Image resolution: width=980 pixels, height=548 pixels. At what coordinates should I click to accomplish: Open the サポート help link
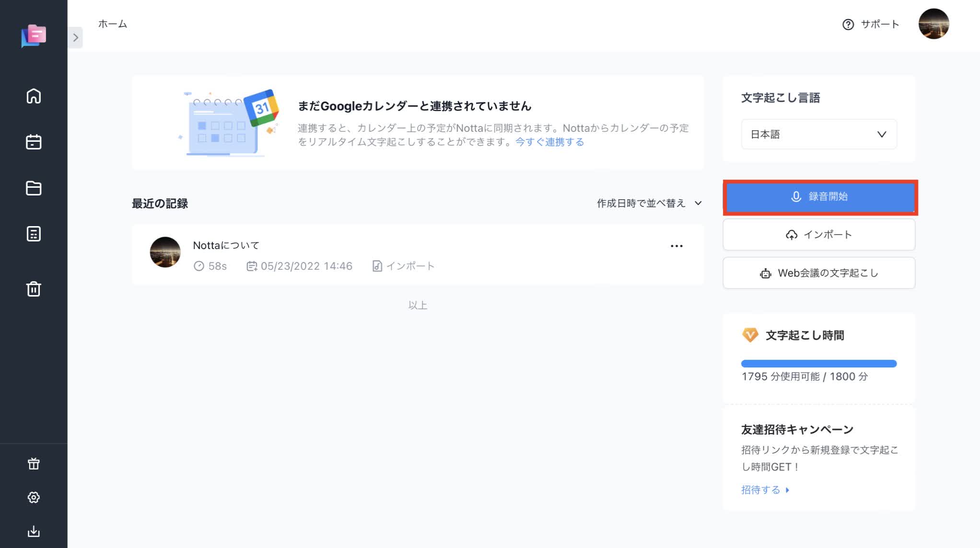[871, 24]
